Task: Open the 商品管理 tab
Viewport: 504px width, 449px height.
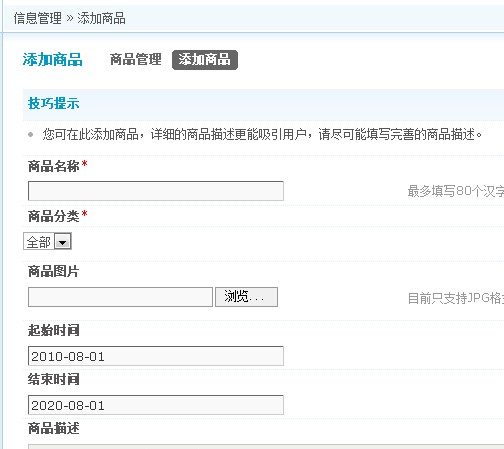Action: [136, 60]
